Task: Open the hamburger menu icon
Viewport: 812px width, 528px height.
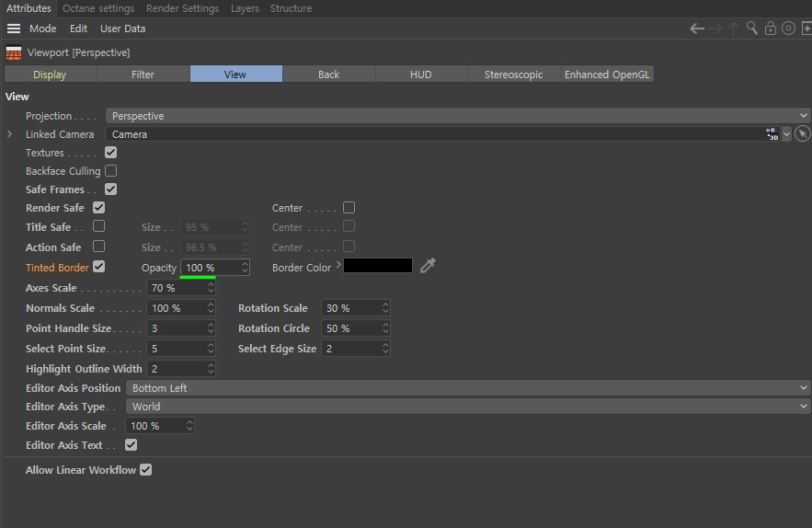Action: click(x=14, y=29)
